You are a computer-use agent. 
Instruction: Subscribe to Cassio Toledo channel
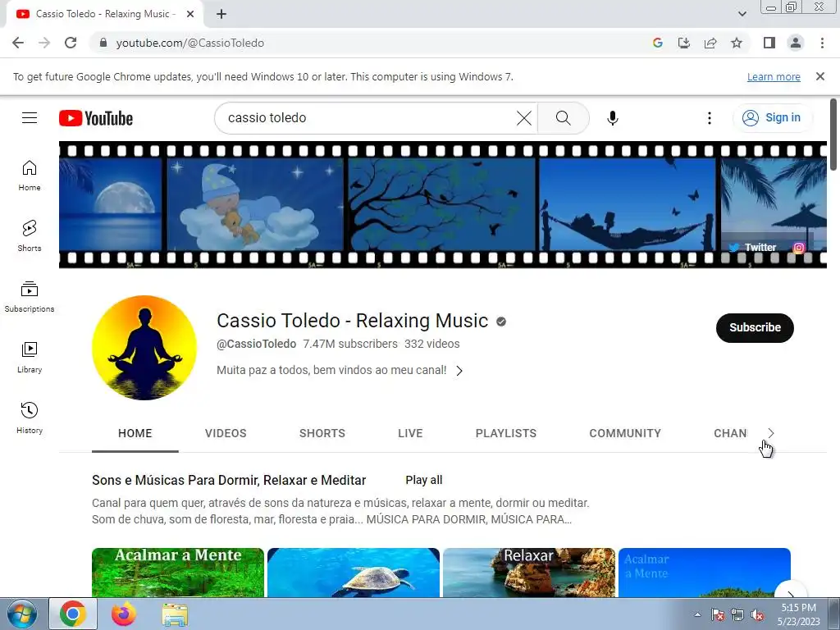755,328
